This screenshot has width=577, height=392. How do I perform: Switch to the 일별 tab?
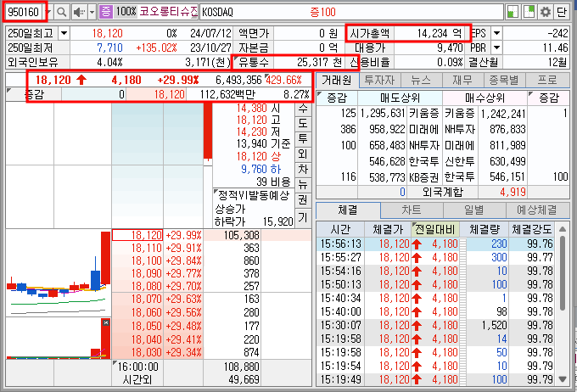pos(474,210)
